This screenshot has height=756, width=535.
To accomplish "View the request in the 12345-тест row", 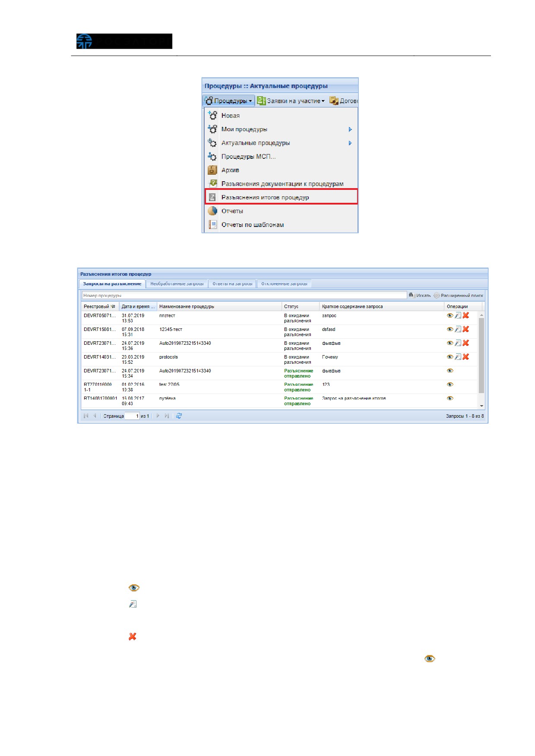I will 450,329.
